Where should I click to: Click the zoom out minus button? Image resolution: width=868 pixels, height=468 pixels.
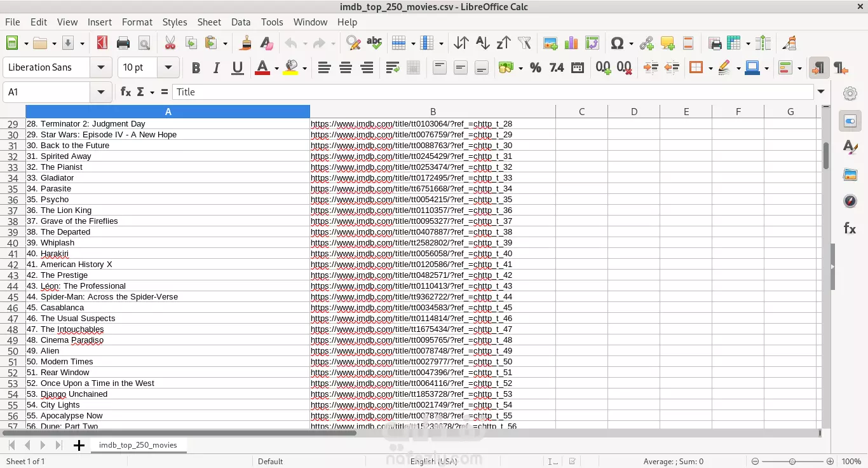click(x=755, y=462)
